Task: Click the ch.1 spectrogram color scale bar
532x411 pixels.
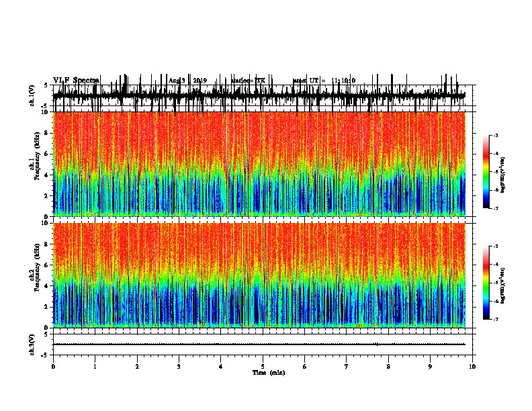Action: click(486, 172)
